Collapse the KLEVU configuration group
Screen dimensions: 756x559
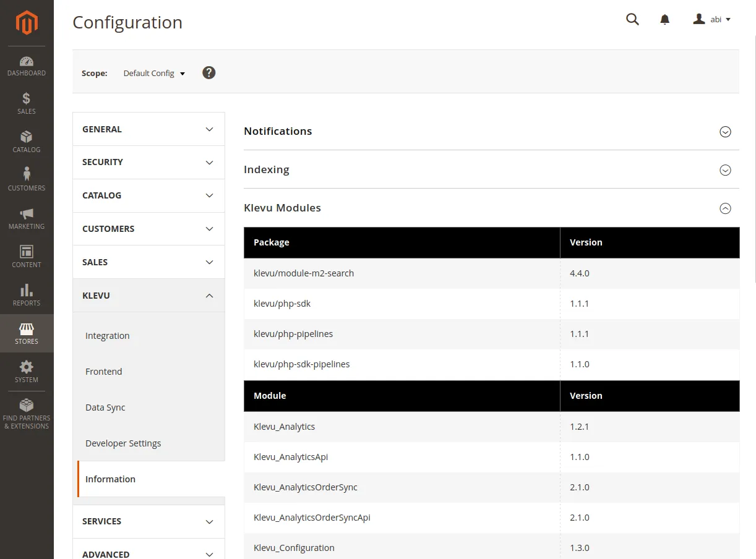click(148, 296)
